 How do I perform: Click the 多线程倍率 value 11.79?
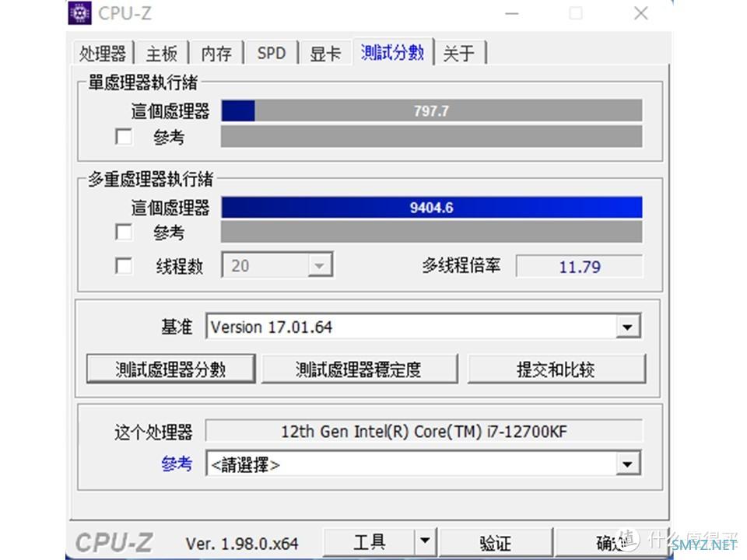tap(579, 266)
